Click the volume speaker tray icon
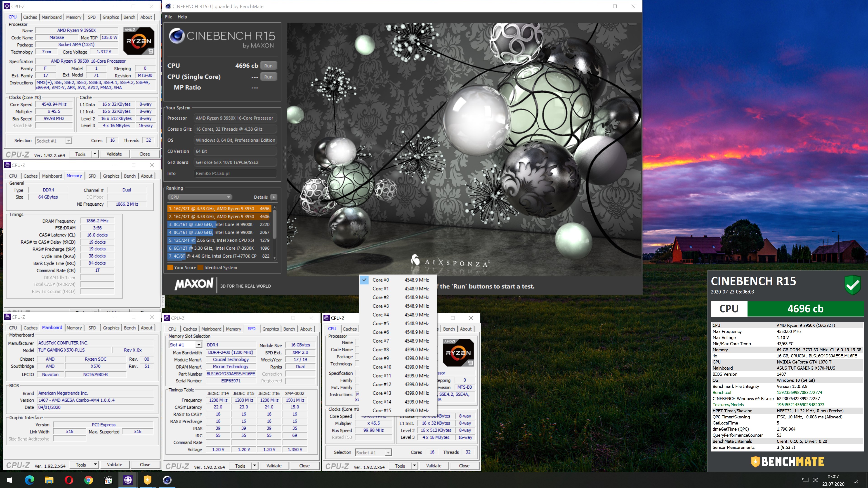 point(815,480)
